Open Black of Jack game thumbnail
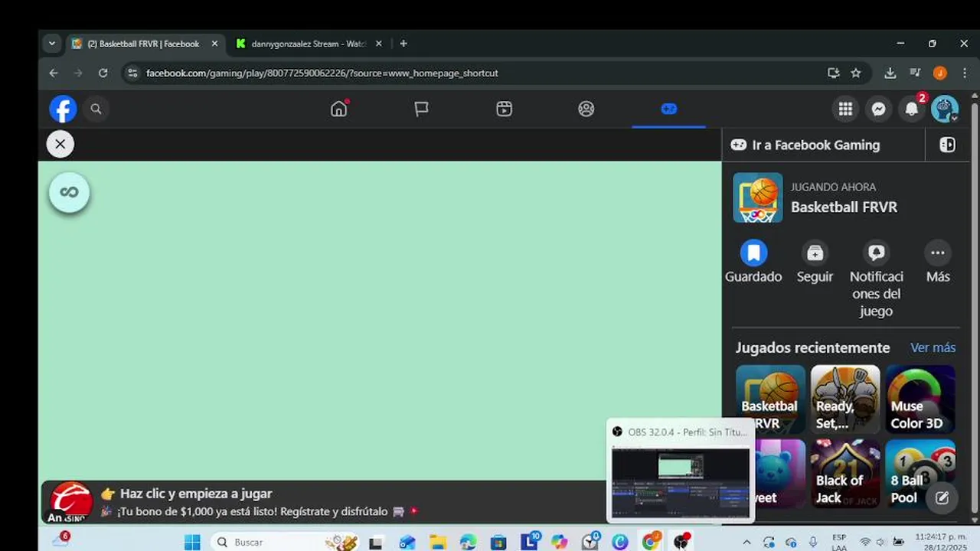Screen dimensions: 980x551 845,474
